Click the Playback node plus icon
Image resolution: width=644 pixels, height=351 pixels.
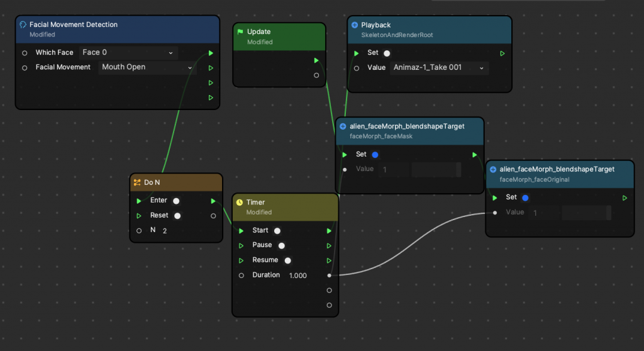click(355, 25)
